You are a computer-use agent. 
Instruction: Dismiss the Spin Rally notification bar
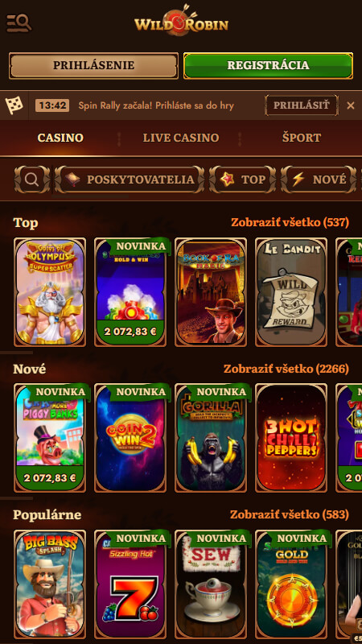point(351,105)
